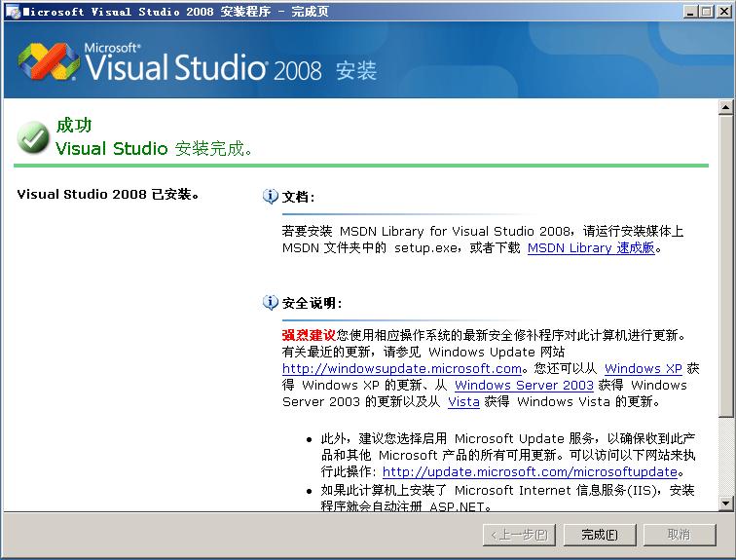
Task: Click the Visual Studio logo in banner
Action: 48,61
